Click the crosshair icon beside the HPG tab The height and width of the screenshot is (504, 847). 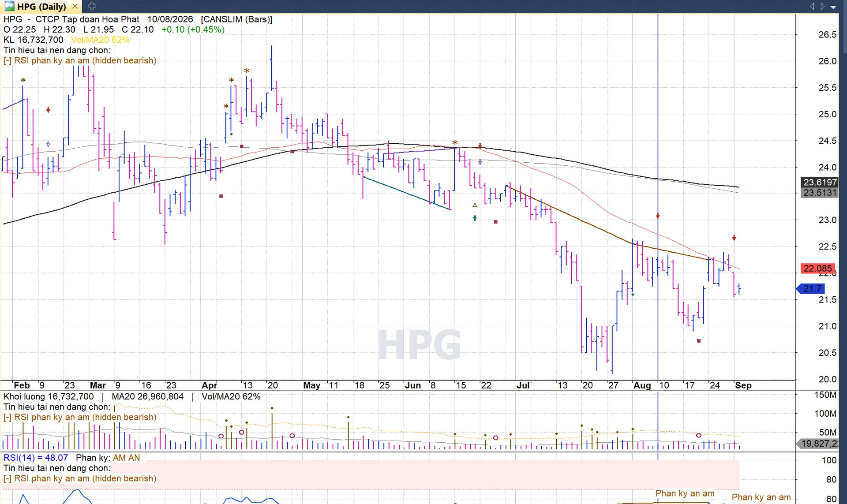91,6
